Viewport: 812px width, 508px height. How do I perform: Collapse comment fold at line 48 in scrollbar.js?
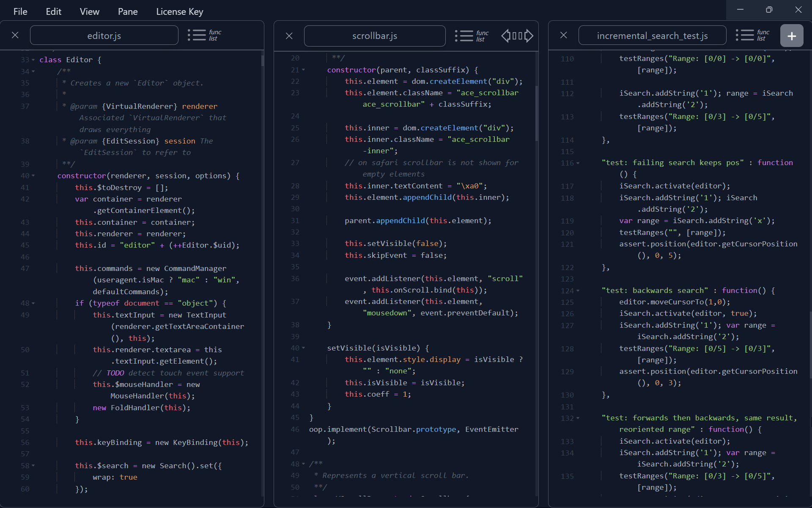click(x=303, y=464)
